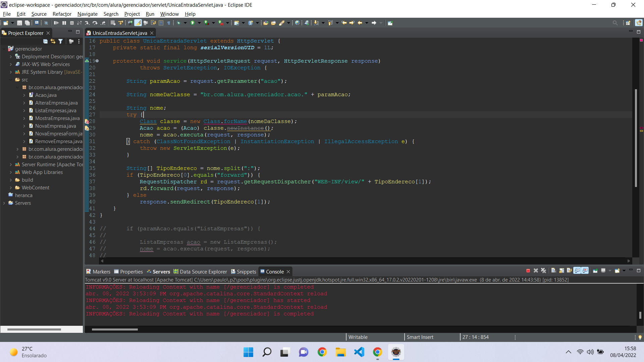Click the Drop to Frame icon
644x362 pixels.
113,23
